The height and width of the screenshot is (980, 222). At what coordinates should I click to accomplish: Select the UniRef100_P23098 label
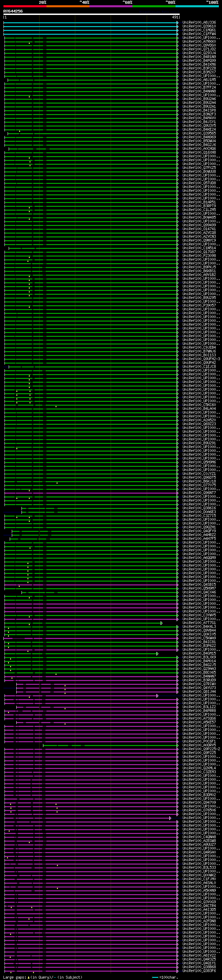pos(199,256)
